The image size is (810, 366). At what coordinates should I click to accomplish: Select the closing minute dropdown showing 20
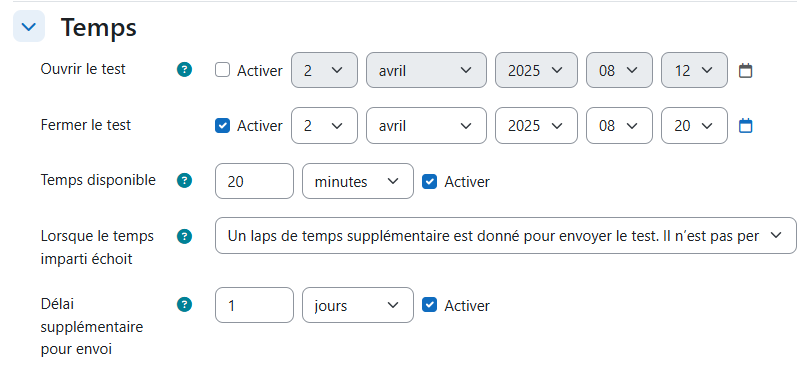coord(694,125)
